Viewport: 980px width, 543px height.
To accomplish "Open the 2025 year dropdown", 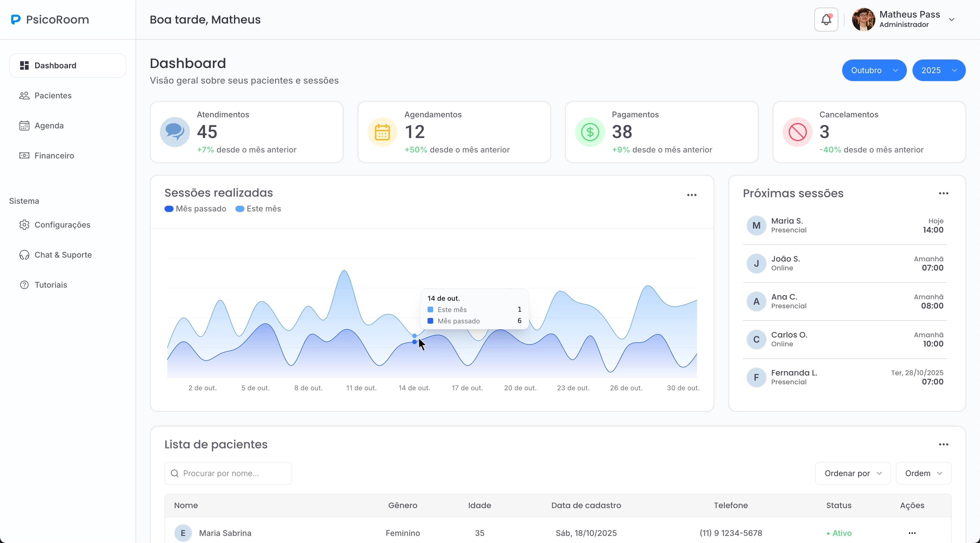I will [x=939, y=70].
